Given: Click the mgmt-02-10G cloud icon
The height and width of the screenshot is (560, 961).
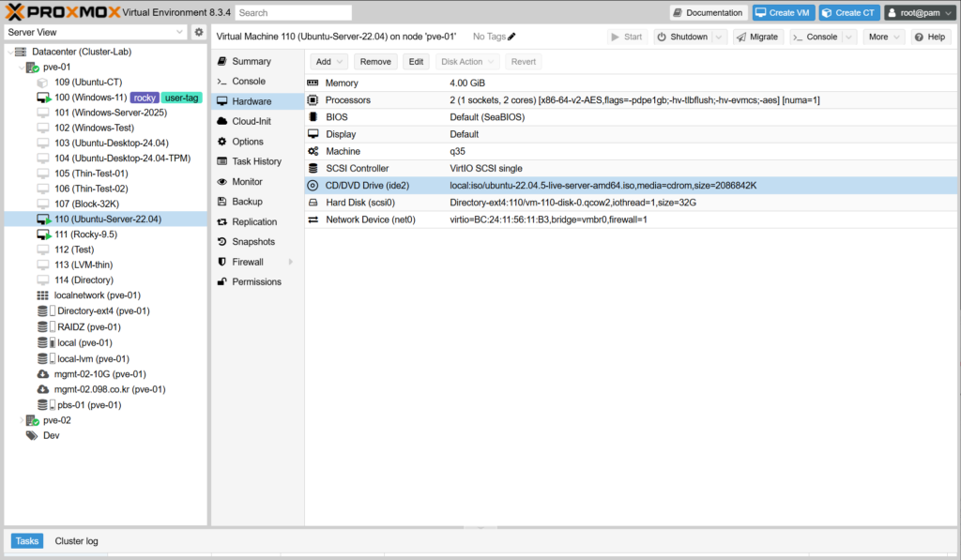Looking at the screenshot, I should pos(43,373).
